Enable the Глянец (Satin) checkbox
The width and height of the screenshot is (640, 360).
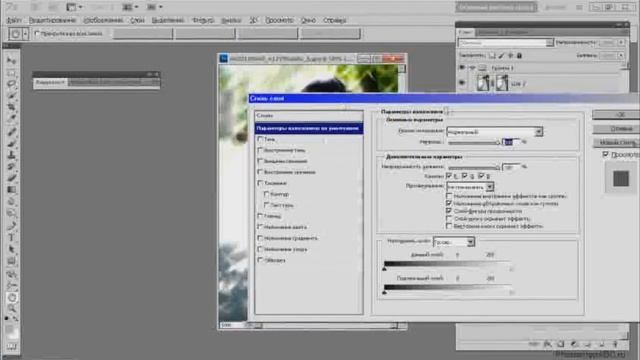click(x=260, y=216)
